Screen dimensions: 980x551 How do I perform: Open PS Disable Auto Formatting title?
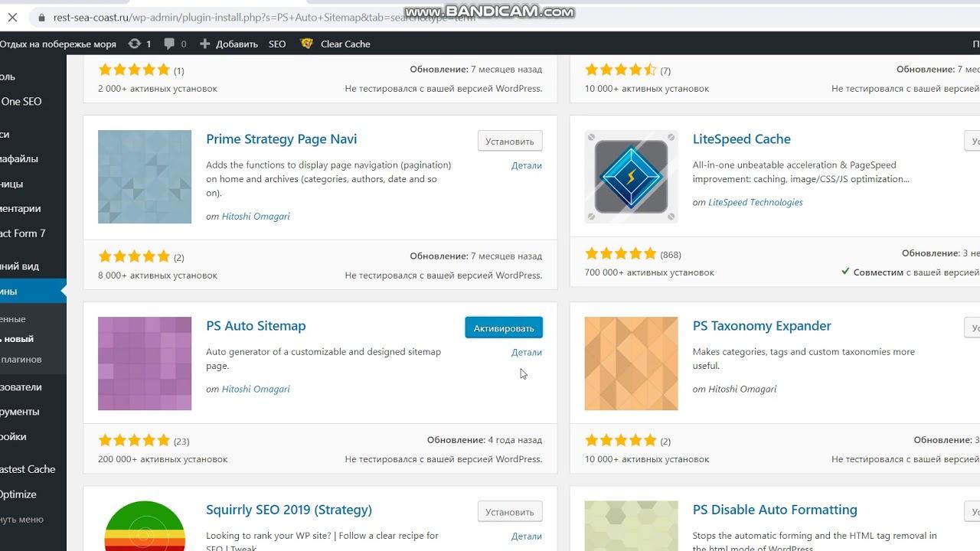click(775, 510)
